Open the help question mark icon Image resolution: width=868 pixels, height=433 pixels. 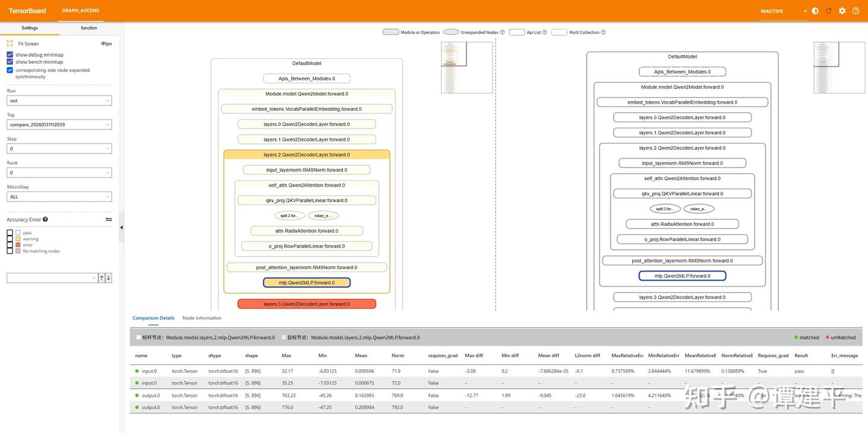pyautogui.click(x=855, y=11)
